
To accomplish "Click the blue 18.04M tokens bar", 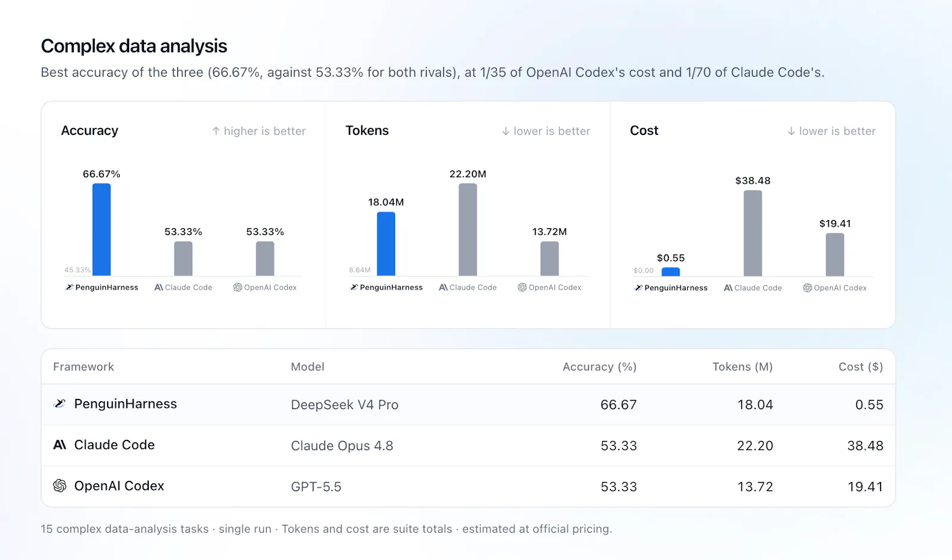I will click(x=386, y=244).
